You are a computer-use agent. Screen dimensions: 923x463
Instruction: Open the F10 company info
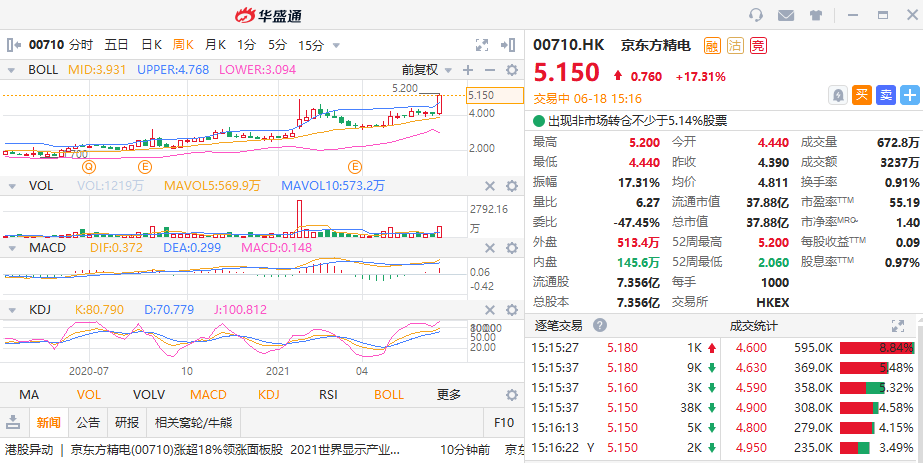point(504,422)
